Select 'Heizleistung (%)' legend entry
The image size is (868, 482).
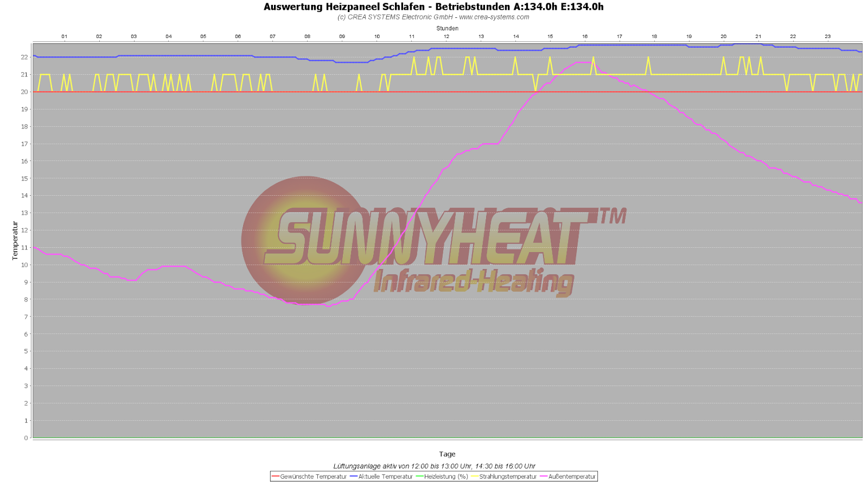click(446, 477)
